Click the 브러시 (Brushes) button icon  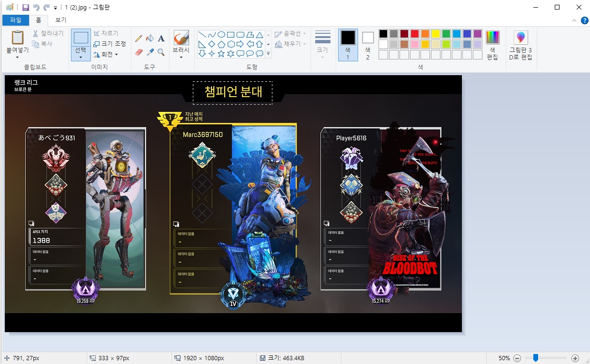(181, 38)
